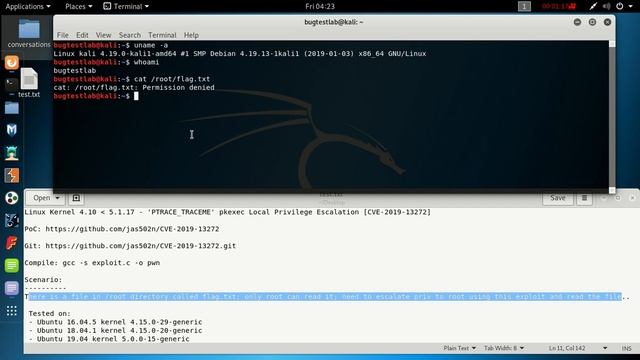This screenshot has width=640, height=360.
Task: Launch the red F dock icon
Action: pos(11,243)
